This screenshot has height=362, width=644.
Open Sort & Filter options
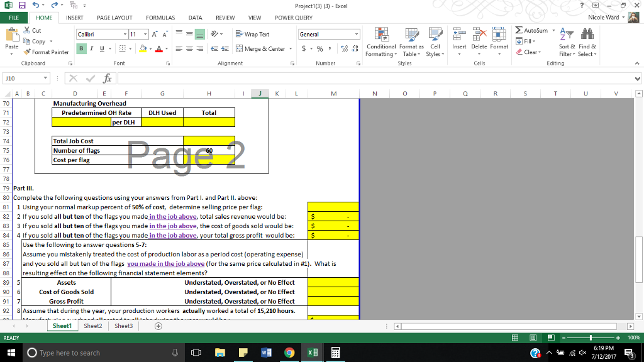pyautogui.click(x=567, y=42)
